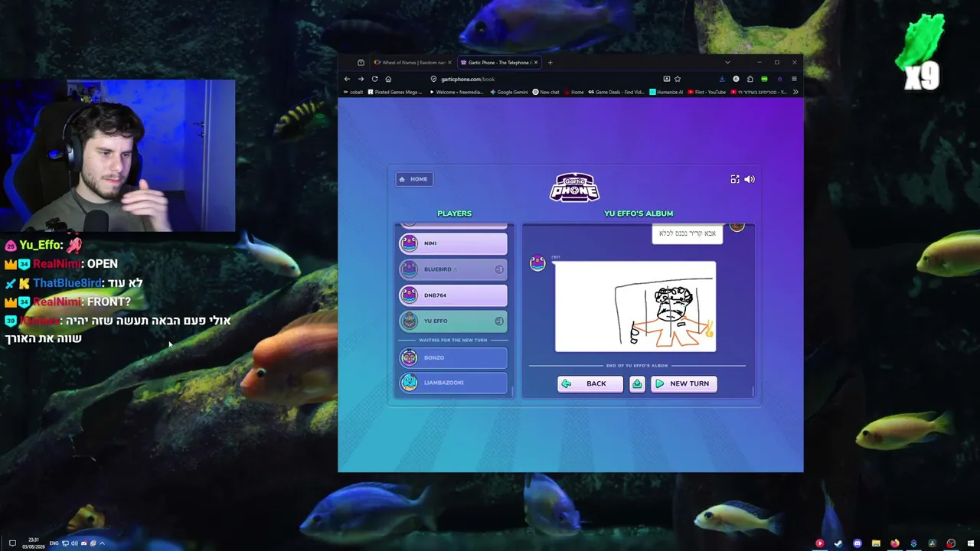Select player BLUEBIRD in the players list
The width and height of the screenshot is (980, 551).
pyautogui.click(x=453, y=269)
